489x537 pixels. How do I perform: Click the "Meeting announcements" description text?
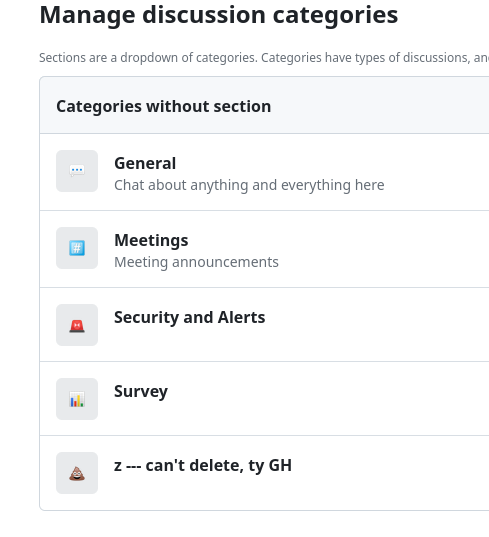coord(196,262)
